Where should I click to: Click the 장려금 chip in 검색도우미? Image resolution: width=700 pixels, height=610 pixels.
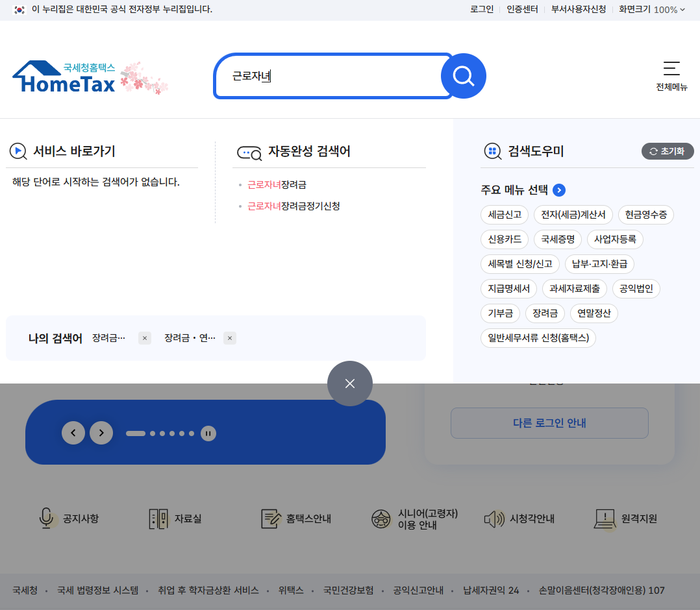[545, 313]
